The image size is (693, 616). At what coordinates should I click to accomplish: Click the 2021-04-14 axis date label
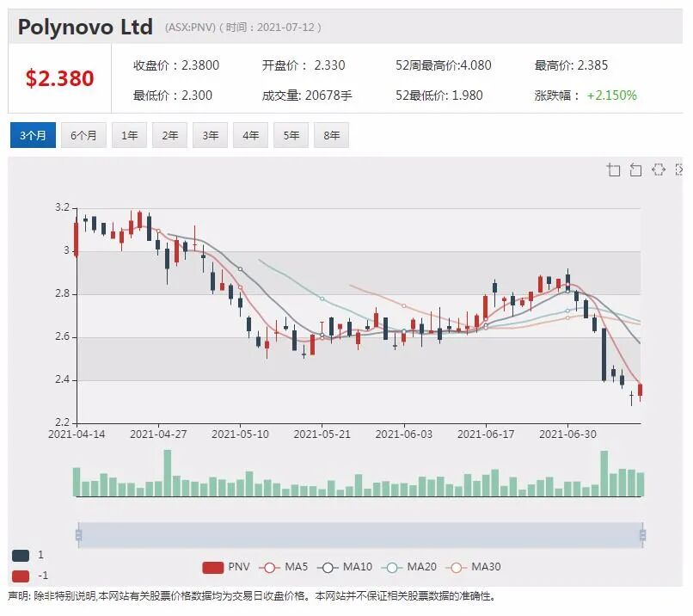77,434
